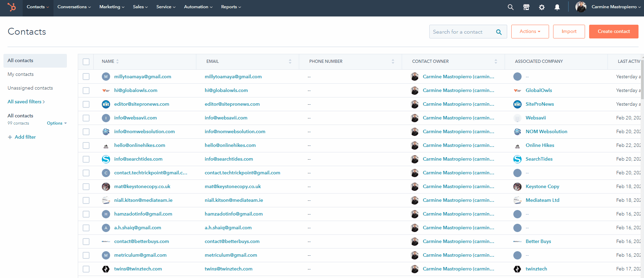Screen dimensions: 644x278
Task: Check the box for info@websavii.com row
Action: [86, 118]
